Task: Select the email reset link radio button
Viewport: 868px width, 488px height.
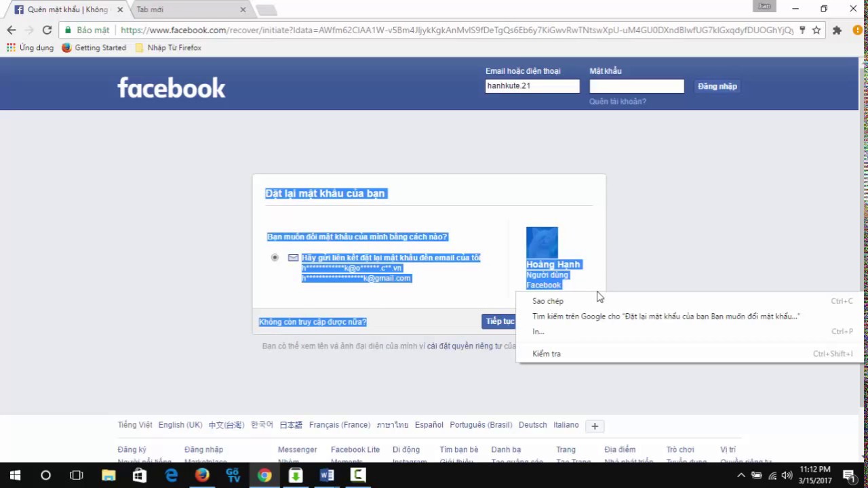Action: point(275,258)
